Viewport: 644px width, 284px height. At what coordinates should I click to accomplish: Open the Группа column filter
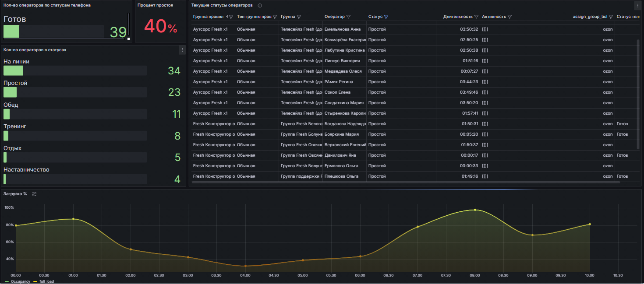(x=299, y=17)
